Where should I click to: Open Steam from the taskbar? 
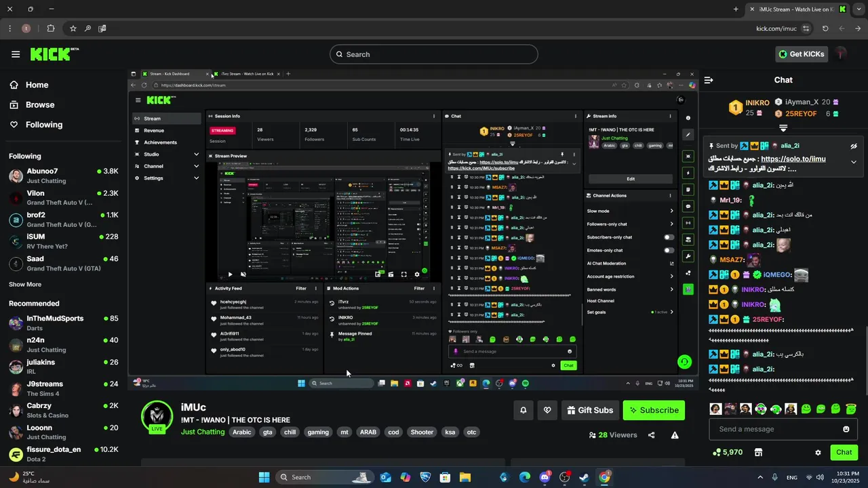(x=584, y=477)
